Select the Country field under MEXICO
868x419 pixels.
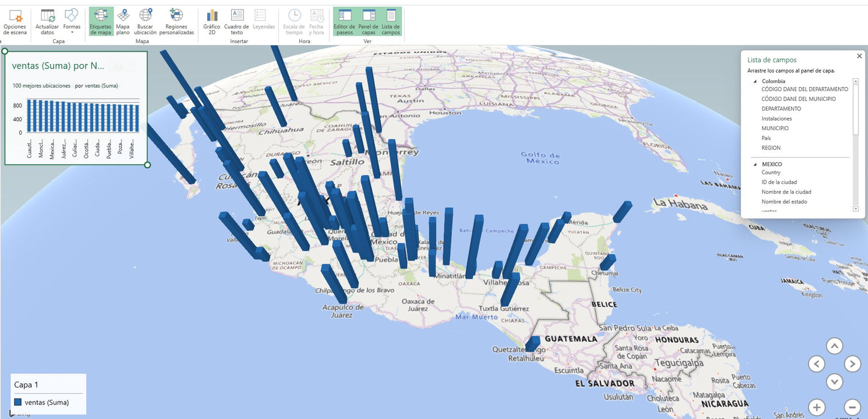click(771, 172)
